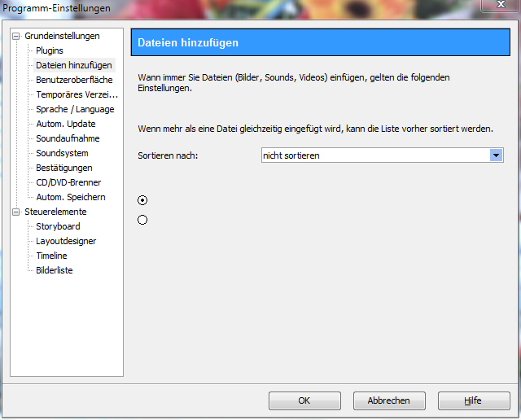Select Benutzeroberfläche in the settings tree
Viewport: 521px width, 420px height.
(x=74, y=81)
